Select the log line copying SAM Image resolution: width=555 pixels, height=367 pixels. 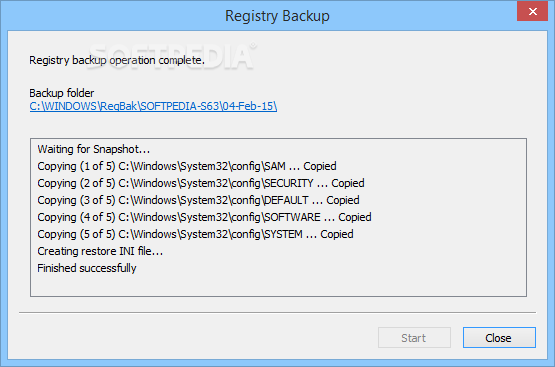(x=187, y=166)
